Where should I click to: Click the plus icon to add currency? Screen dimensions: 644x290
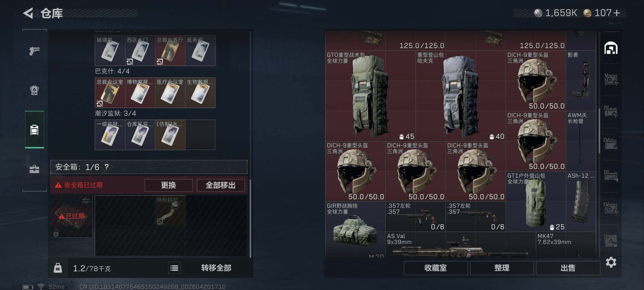click(x=616, y=13)
